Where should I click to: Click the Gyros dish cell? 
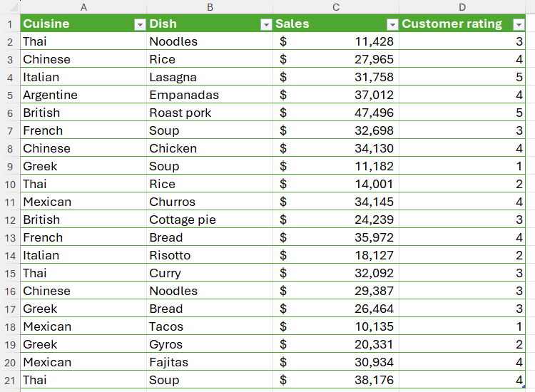click(x=165, y=344)
